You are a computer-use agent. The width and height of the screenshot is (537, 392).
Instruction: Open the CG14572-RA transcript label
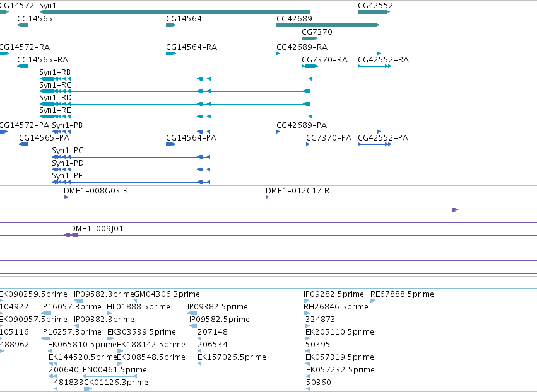(25, 47)
